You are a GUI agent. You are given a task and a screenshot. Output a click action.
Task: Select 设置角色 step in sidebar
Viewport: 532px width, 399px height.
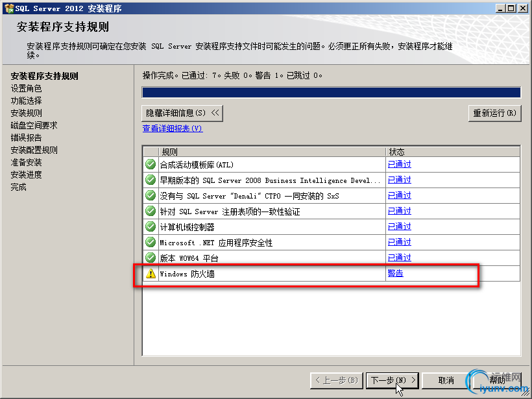(26, 88)
